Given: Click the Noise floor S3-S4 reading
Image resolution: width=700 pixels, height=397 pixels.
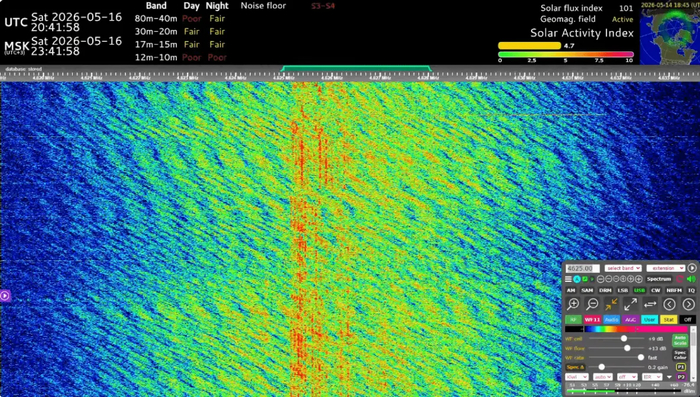Looking at the screenshot, I should coord(323,6).
